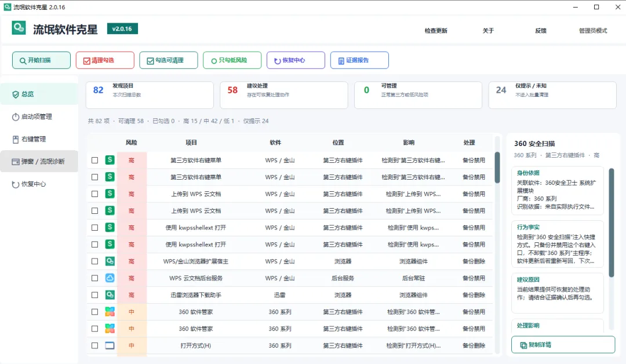Click the details panel scrollbar thumb
This screenshot has height=364, width=626.
tap(612, 223)
